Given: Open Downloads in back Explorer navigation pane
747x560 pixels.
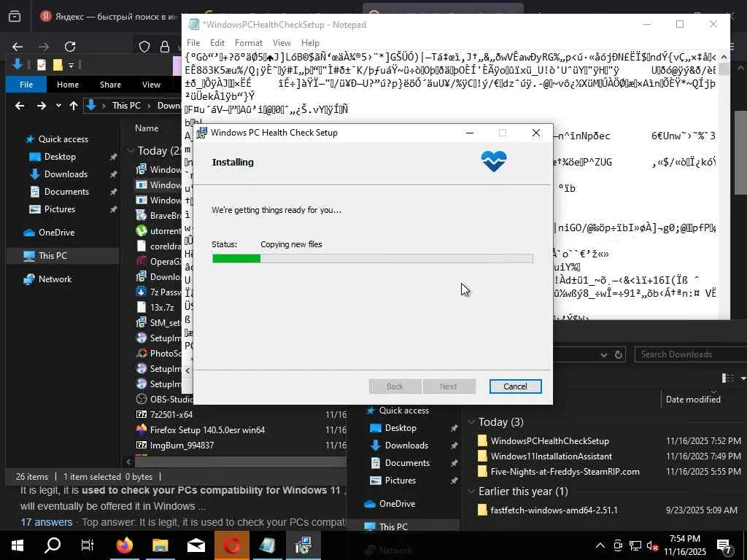Looking at the screenshot, I should (406, 446).
